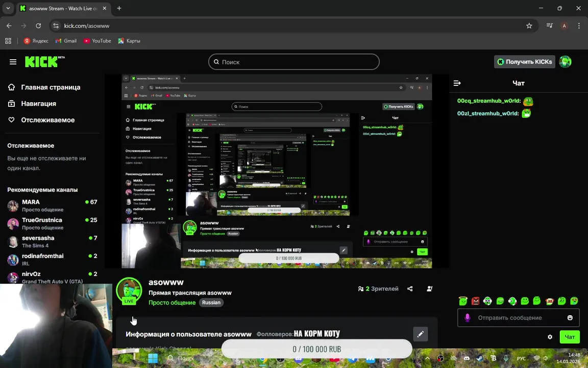This screenshot has width=588, height=368.
Task: Open the apps grid in bookmarks bar
Action: (x=8, y=41)
